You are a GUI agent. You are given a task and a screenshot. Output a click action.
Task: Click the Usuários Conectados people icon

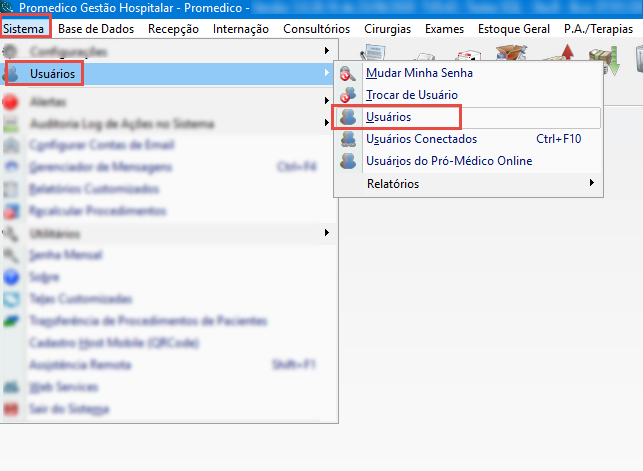pos(348,139)
